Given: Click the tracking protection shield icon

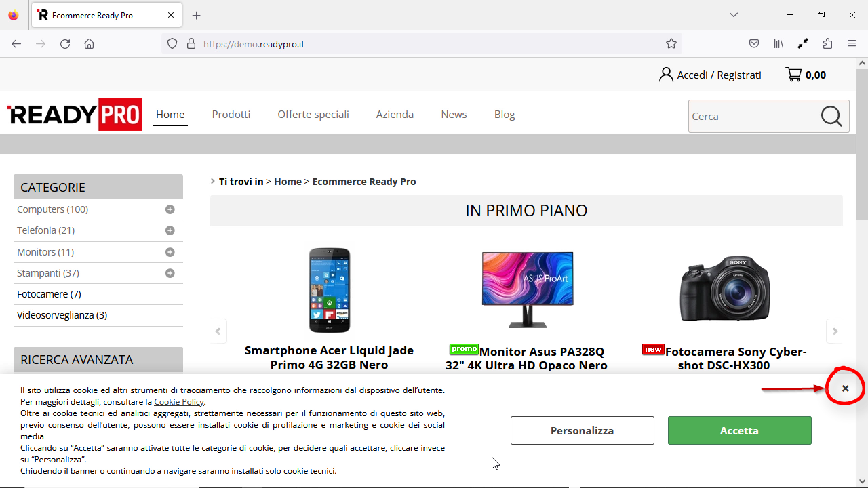Looking at the screenshot, I should tap(172, 44).
